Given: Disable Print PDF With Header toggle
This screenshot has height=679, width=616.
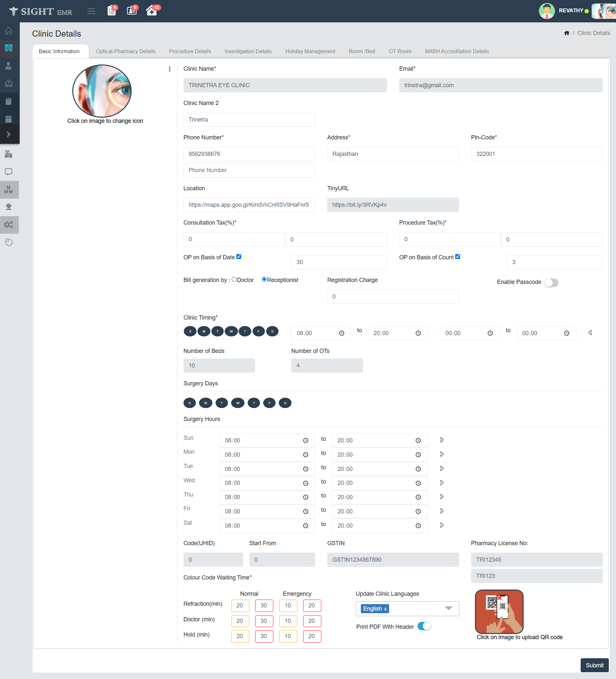Looking at the screenshot, I should pyautogui.click(x=424, y=626).
